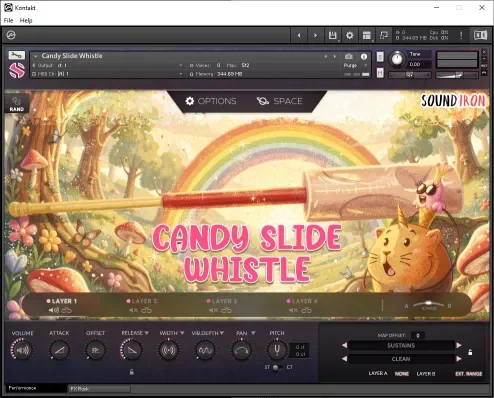Go to previous instrument with toolbar left arrow

299,35
